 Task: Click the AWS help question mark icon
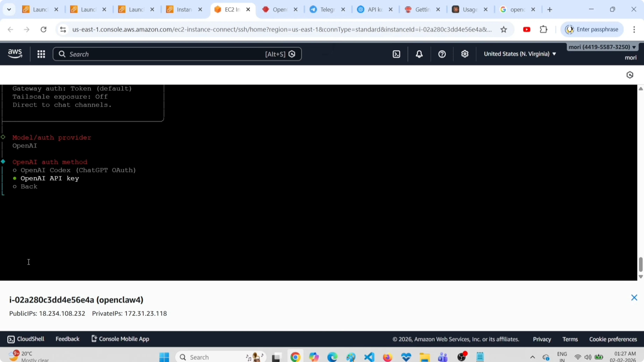(x=442, y=54)
